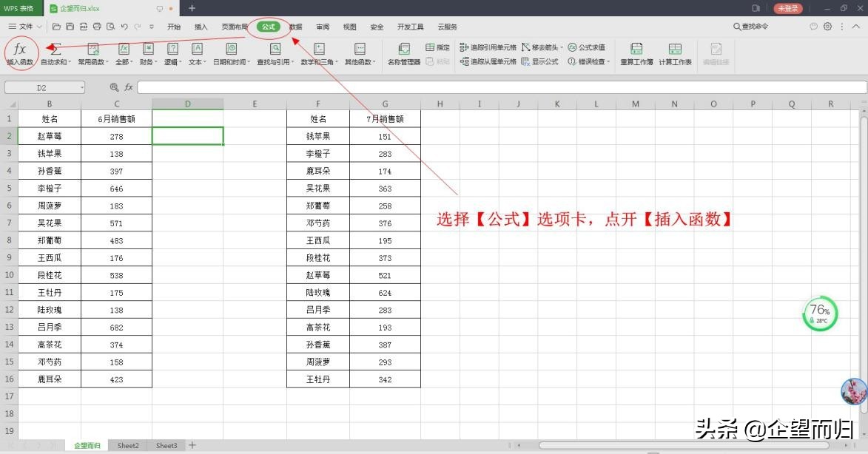
Task: Open a new document tab with plus
Action: 192,8
